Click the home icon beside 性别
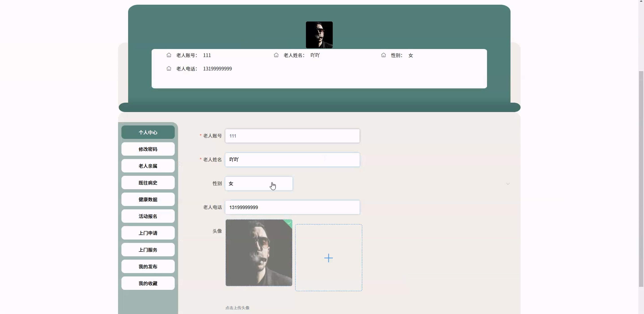This screenshot has height=314, width=644. [384, 55]
